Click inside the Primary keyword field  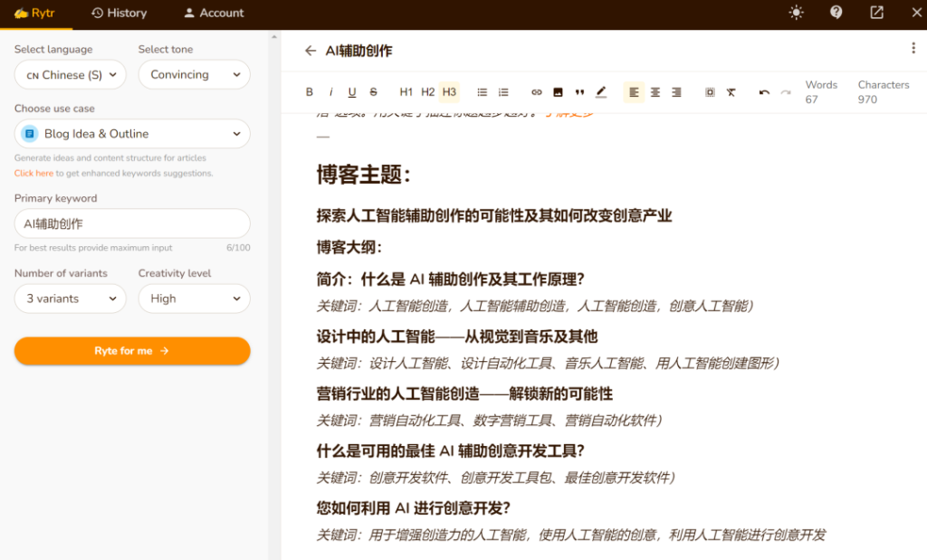(x=132, y=223)
